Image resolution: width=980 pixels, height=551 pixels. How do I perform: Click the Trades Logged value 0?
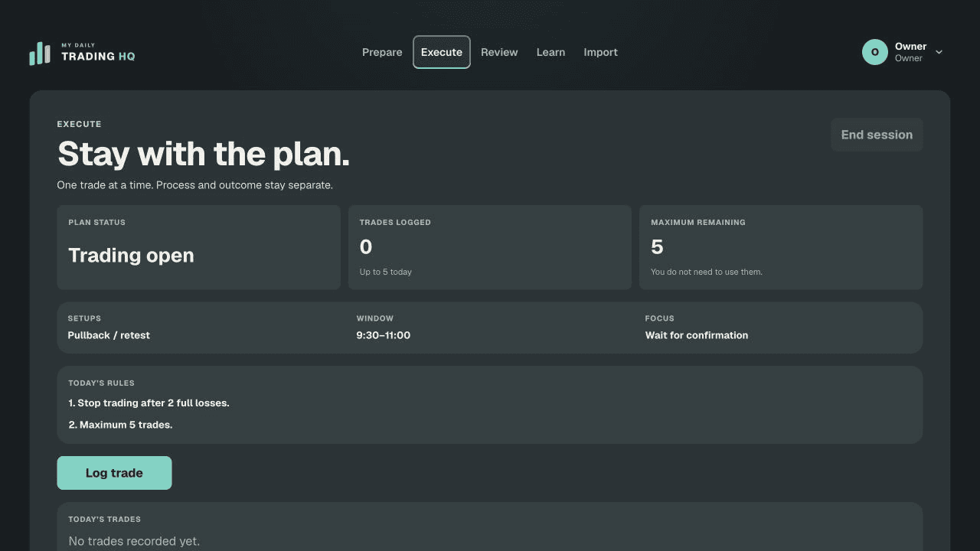[366, 247]
